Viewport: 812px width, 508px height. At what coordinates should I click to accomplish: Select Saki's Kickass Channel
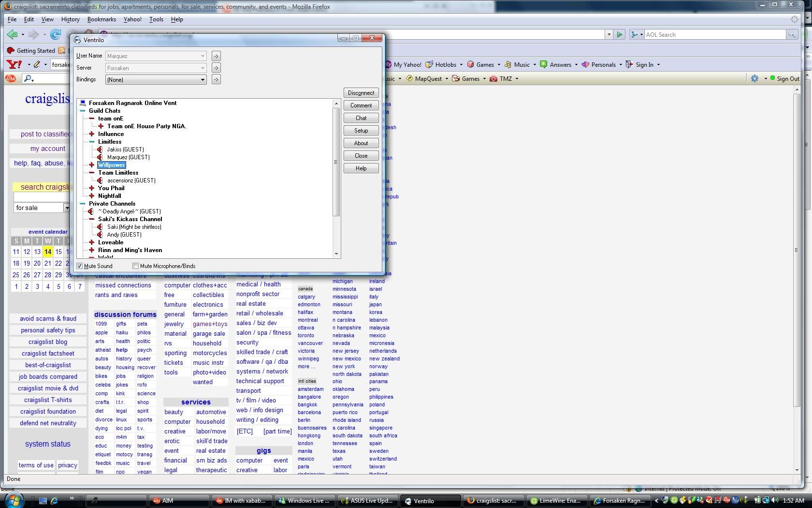tap(130, 219)
